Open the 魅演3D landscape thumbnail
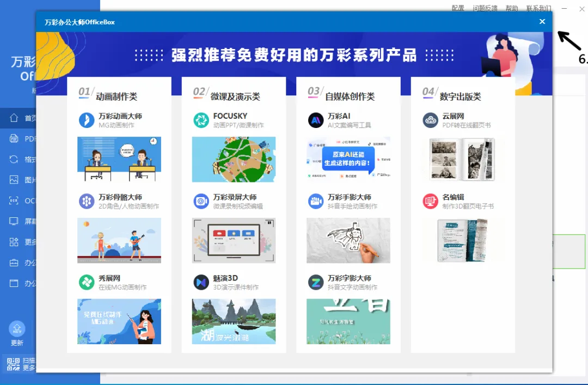The image size is (588, 385). [x=234, y=322]
